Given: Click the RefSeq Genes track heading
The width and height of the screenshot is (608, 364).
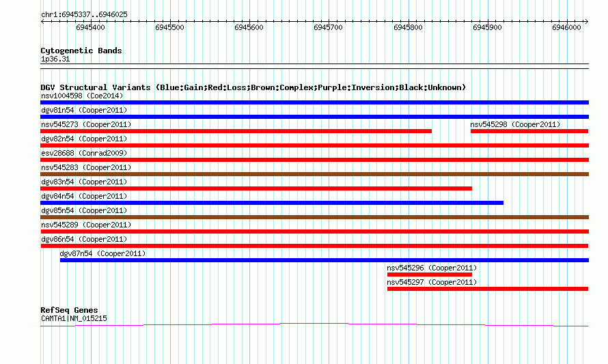Looking at the screenshot, I should pyautogui.click(x=70, y=310).
